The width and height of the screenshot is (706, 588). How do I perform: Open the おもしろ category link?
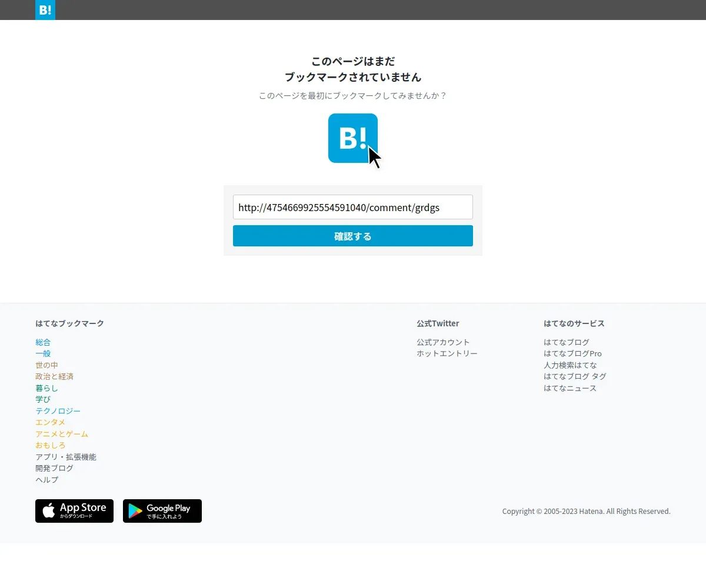click(51, 445)
